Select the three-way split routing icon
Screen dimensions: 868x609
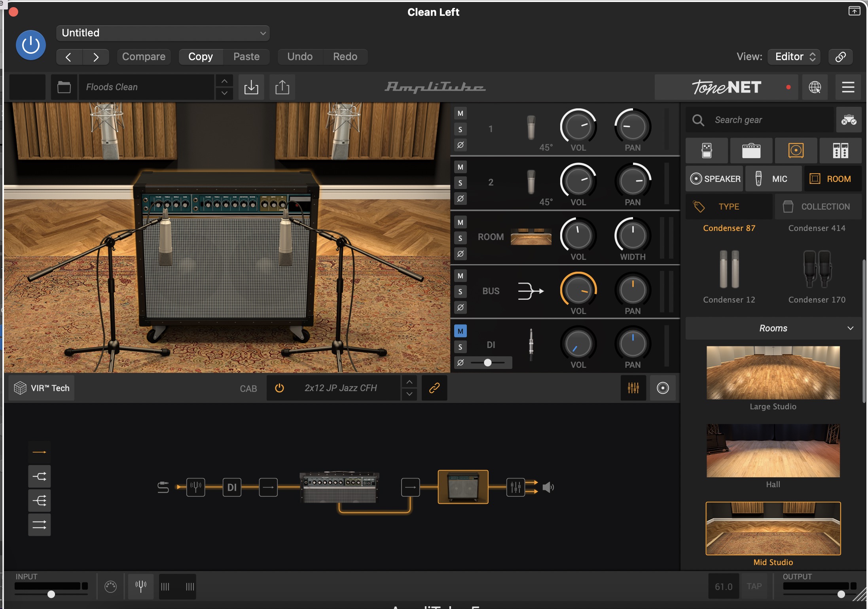[39, 501]
